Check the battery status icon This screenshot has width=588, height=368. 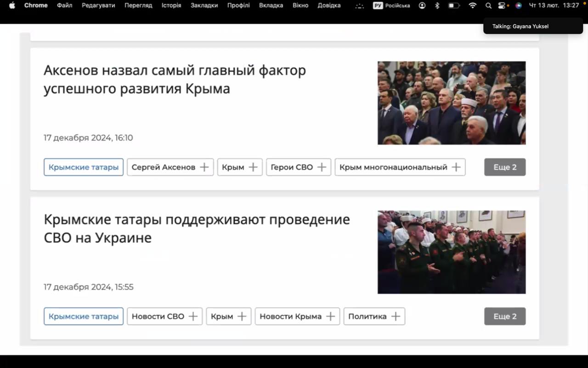(454, 6)
